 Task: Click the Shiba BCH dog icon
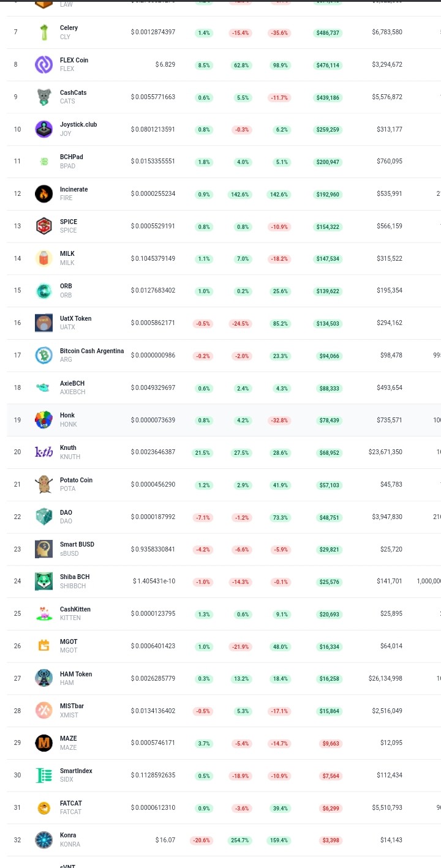tap(44, 581)
